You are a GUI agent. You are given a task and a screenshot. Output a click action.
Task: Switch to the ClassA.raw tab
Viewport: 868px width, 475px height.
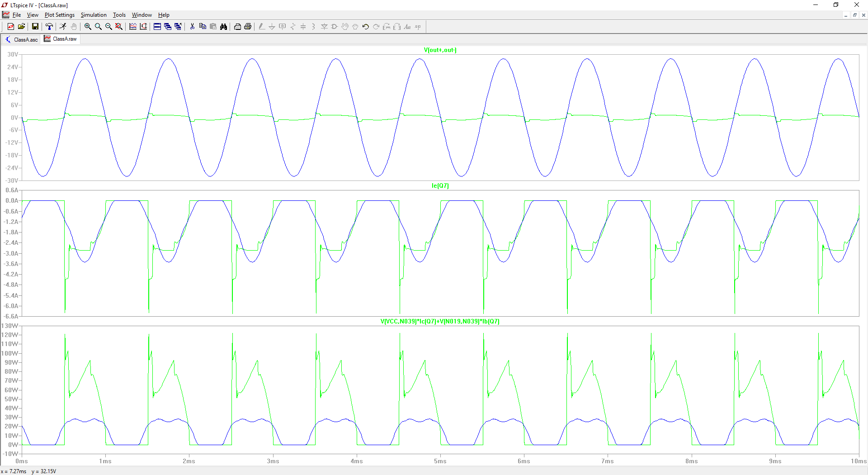point(61,39)
